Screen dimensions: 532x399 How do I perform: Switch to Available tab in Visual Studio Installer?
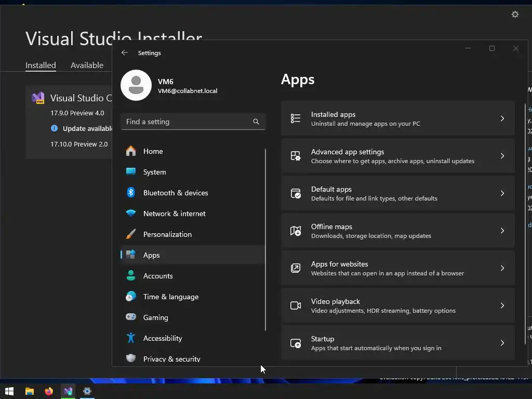(87, 65)
